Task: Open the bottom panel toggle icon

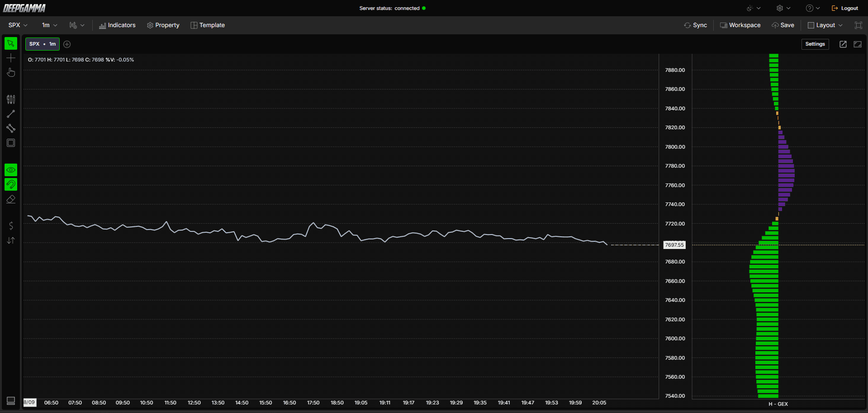Action: pyautogui.click(x=11, y=400)
